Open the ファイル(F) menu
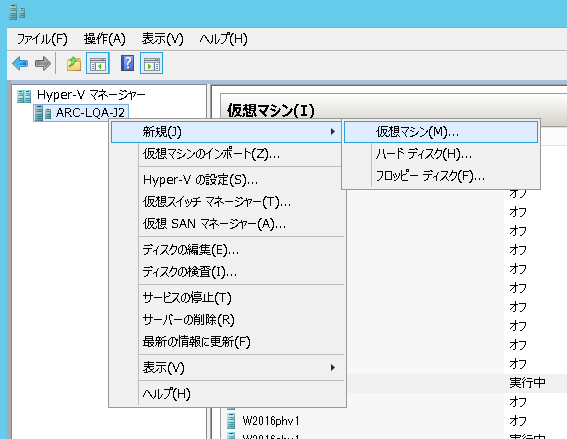The height and width of the screenshot is (439, 567). pyautogui.click(x=42, y=39)
